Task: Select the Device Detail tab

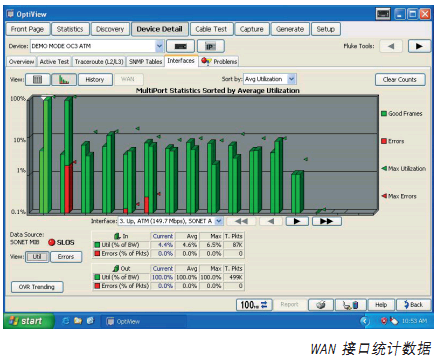Action: [x=160, y=29]
